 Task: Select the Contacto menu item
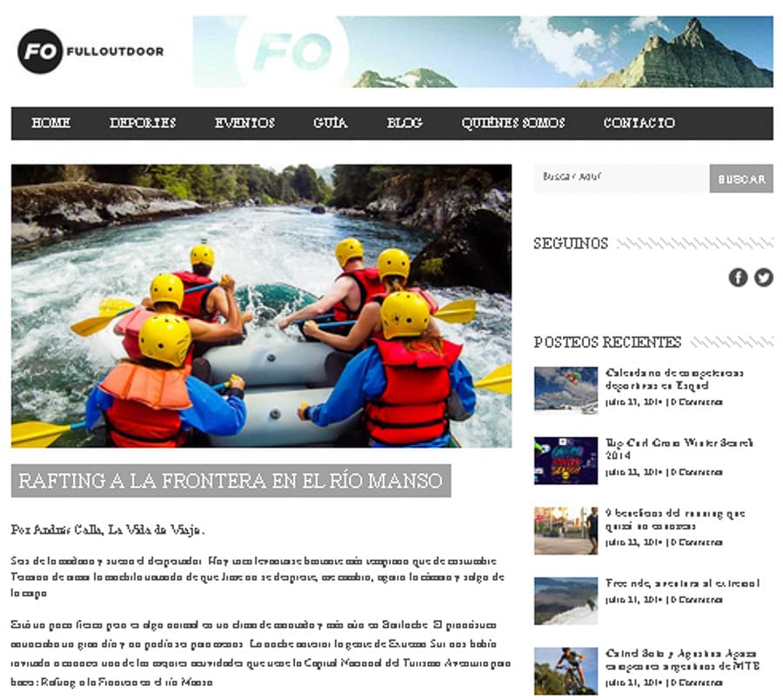coord(639,123)
